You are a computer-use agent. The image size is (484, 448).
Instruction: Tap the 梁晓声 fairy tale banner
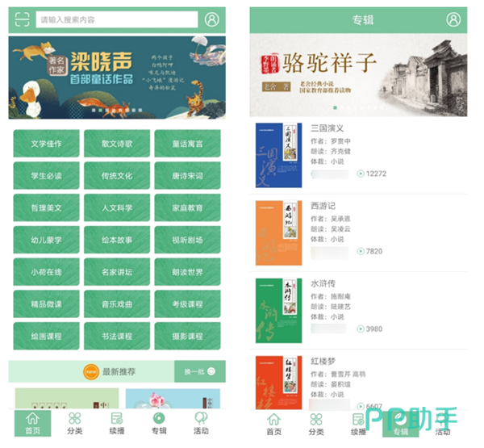coord(117,78)
